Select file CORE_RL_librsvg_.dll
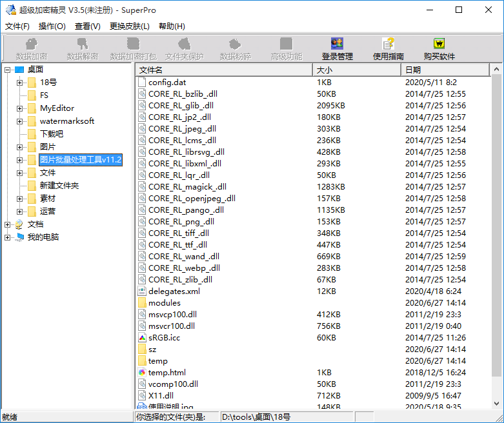Image resolution: width=504 pixels, height=423 pixels. click(186, 152)
